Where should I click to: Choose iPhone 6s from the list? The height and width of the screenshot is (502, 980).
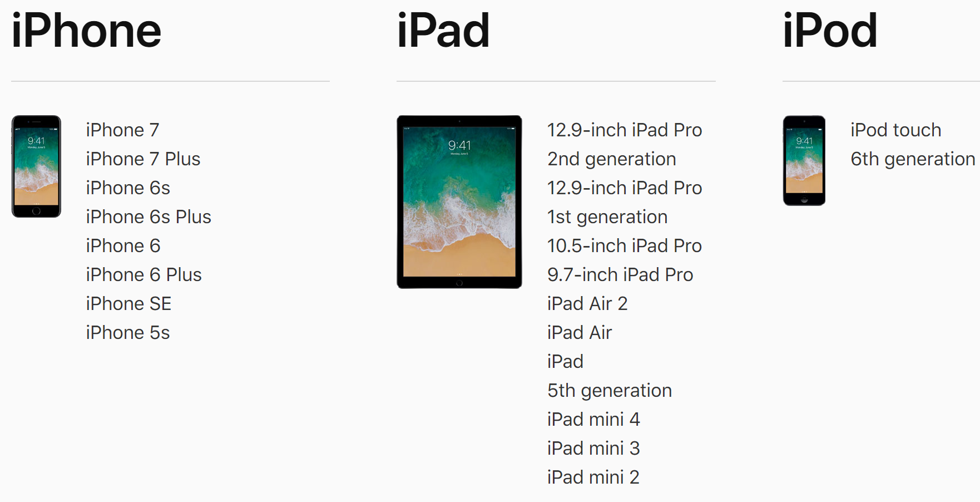[128, 188]
